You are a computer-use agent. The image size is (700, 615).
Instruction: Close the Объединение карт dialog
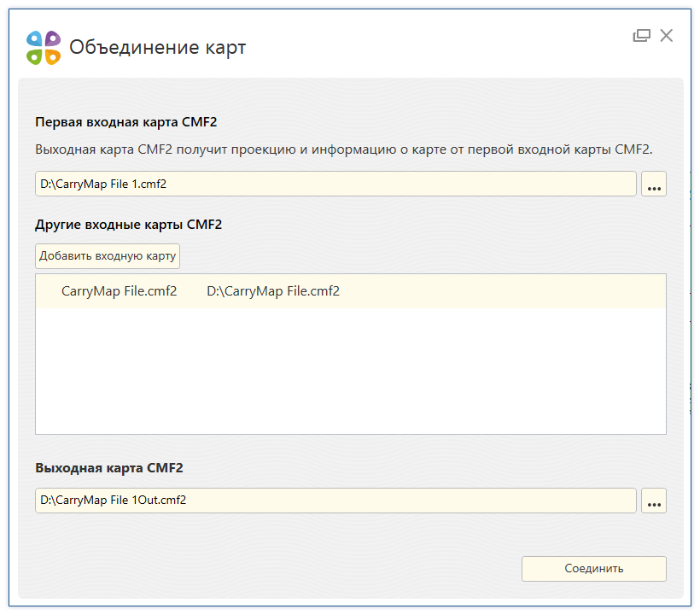click(x=667, y=36)
